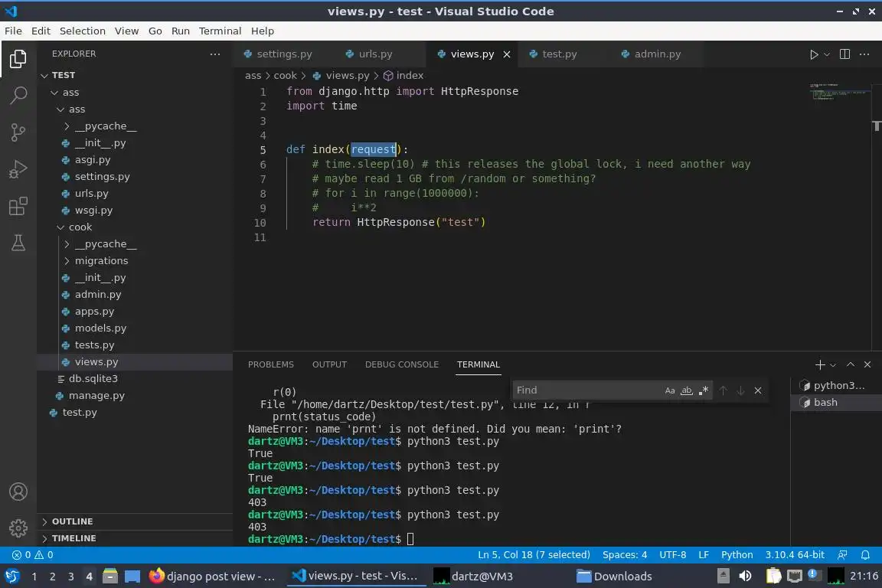Open the Run and Debug view

(x=18, y=168)
